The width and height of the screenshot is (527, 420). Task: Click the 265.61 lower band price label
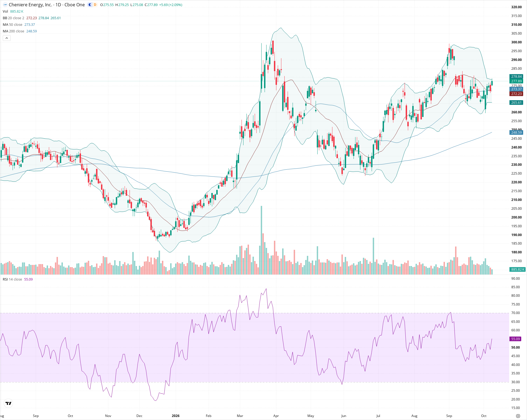517,103
